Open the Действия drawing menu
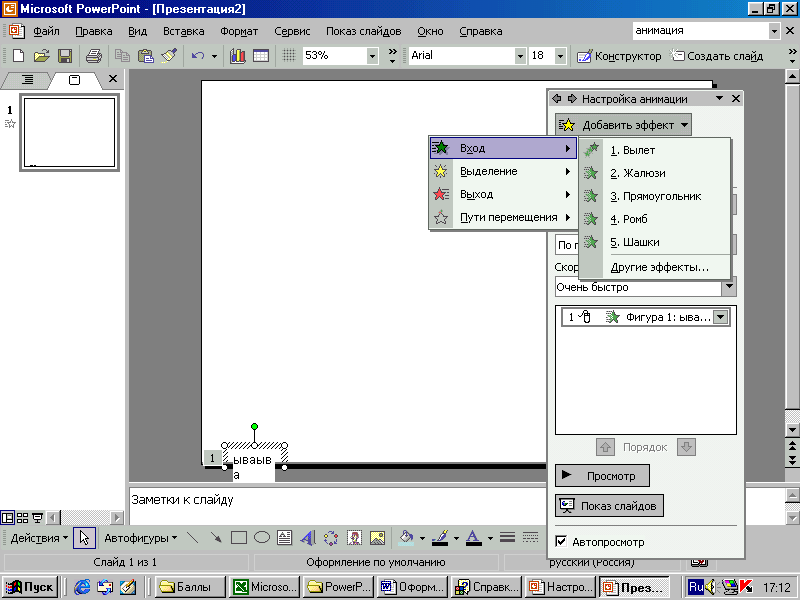Viewport: 800px width, 600px height. (x=39, y=538)
